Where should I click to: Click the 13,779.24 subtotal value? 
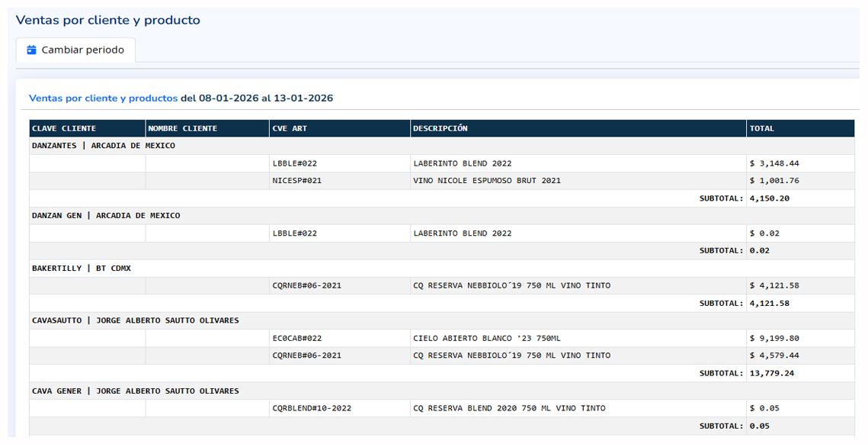(771, 373)
